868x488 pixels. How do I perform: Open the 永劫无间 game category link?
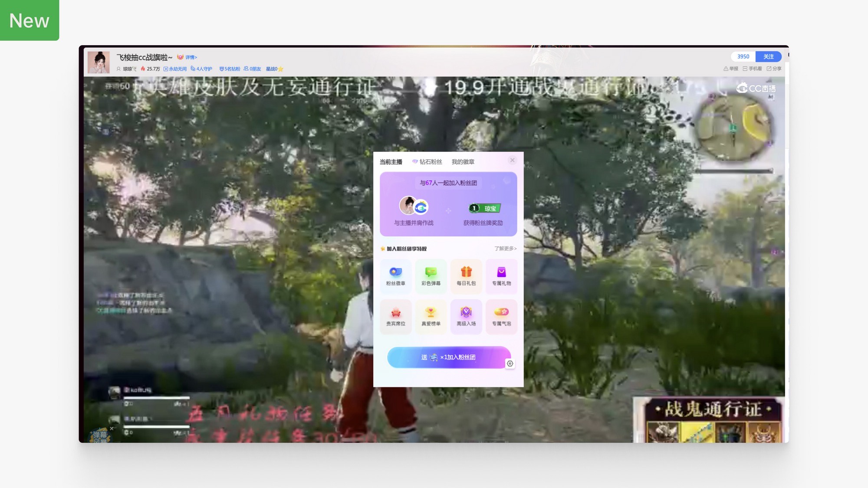coord(175,69)
